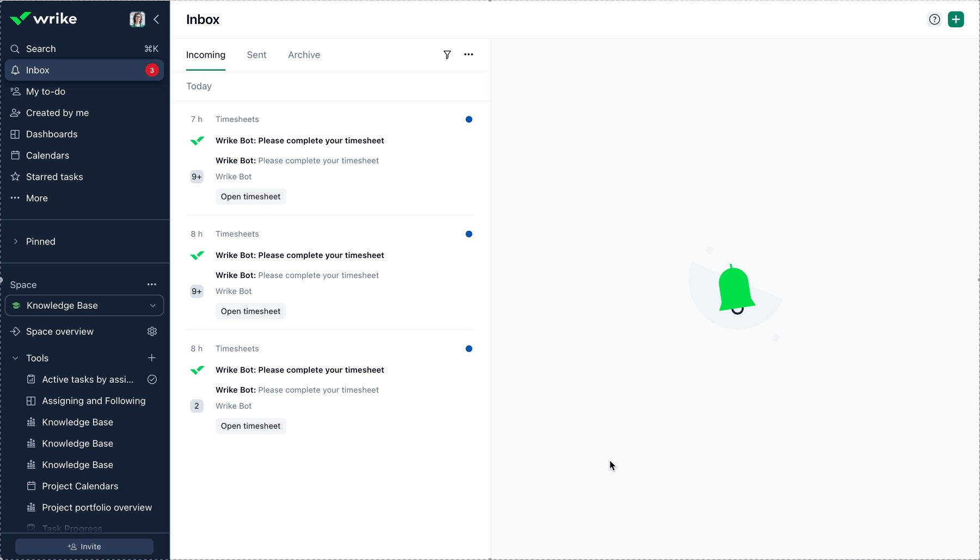
Task: Mark the 7 h timesheet notification as read
Action: pyautogui.click(x=469, y=120)
